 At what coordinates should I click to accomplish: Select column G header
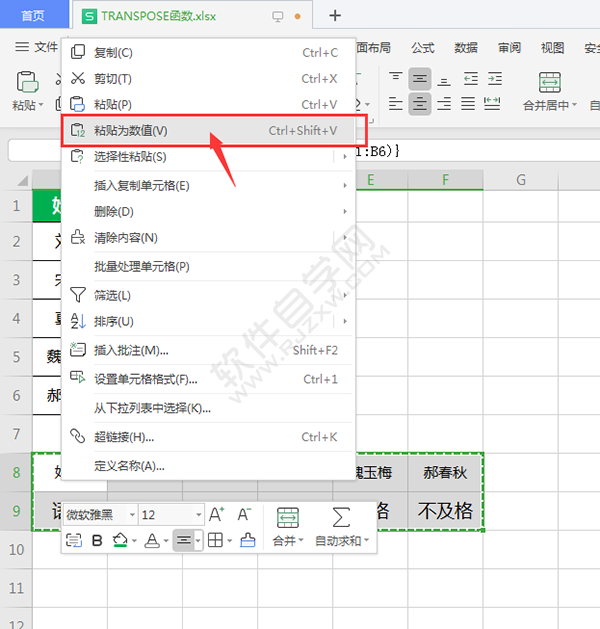click(x=521, y=180)
